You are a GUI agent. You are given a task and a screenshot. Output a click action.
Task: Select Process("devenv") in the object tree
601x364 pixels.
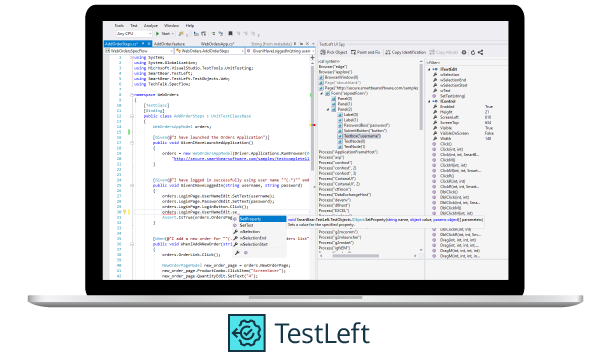point(335,200)
